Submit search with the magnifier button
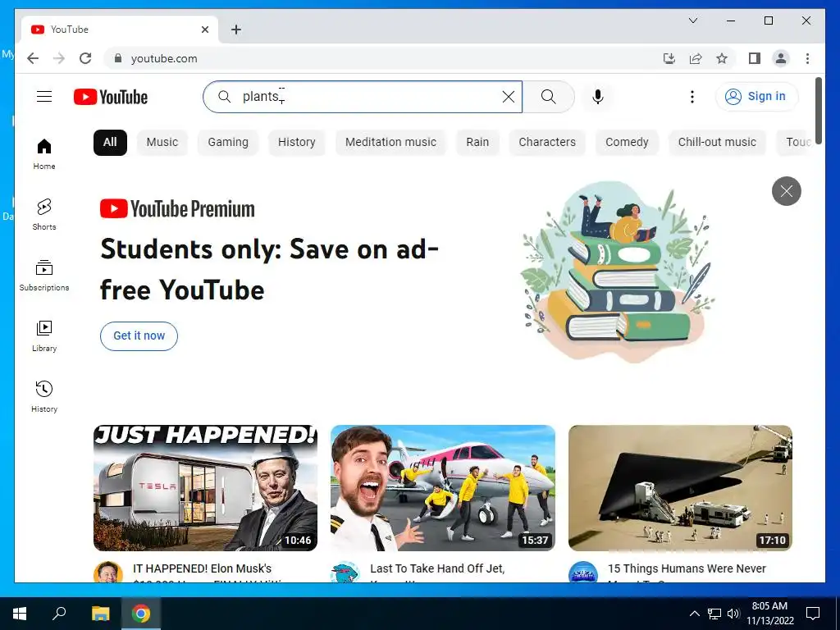 tap(548, 97)
